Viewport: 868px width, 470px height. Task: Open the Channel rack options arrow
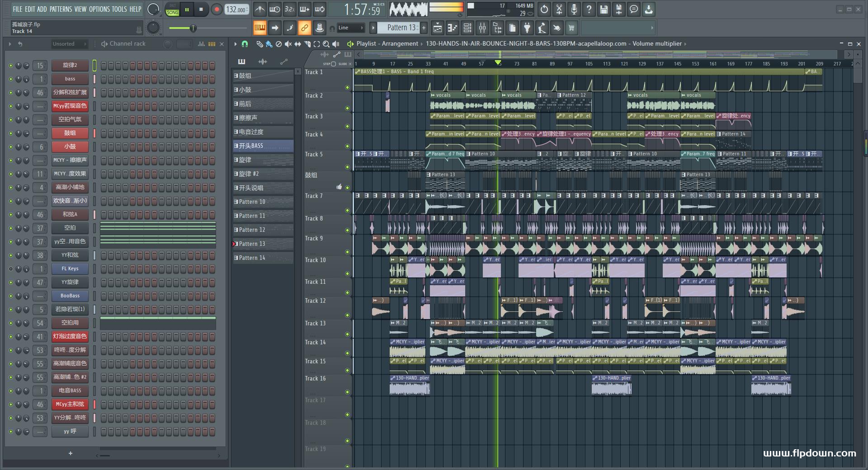9,44
